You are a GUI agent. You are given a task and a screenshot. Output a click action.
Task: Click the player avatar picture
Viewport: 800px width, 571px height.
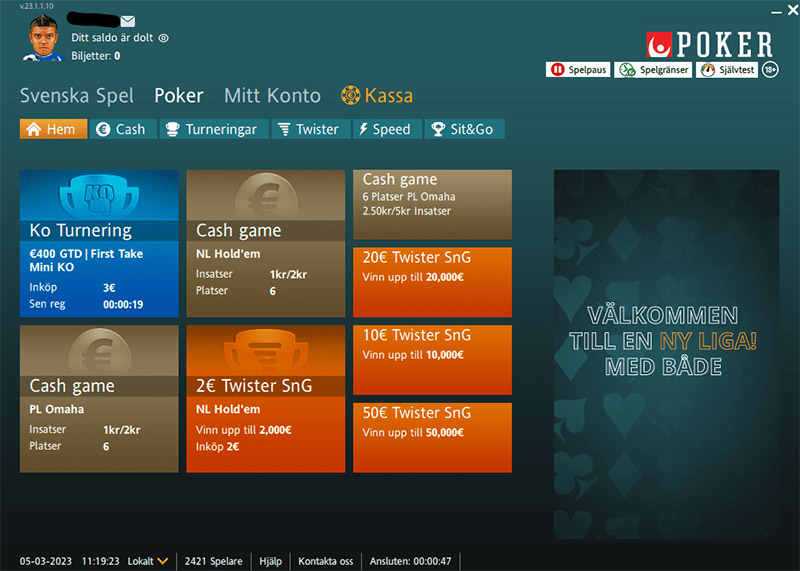click(43, 38)
